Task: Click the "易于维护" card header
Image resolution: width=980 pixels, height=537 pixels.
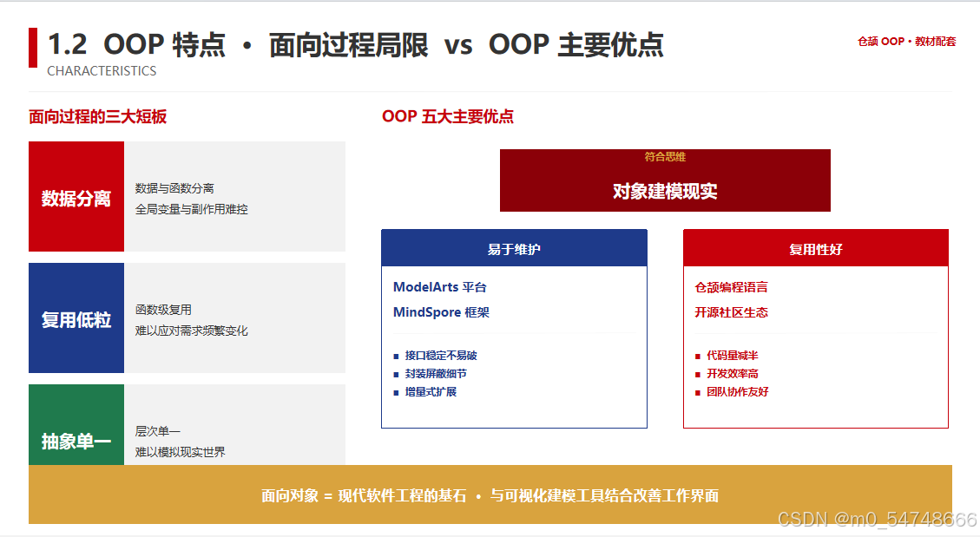Action: coord(515,248)
